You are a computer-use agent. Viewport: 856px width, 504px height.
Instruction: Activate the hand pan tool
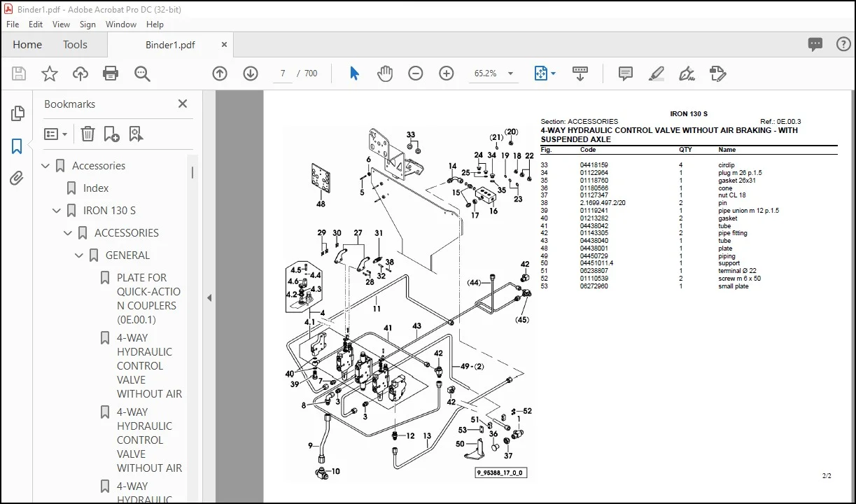tap(385, 73)
